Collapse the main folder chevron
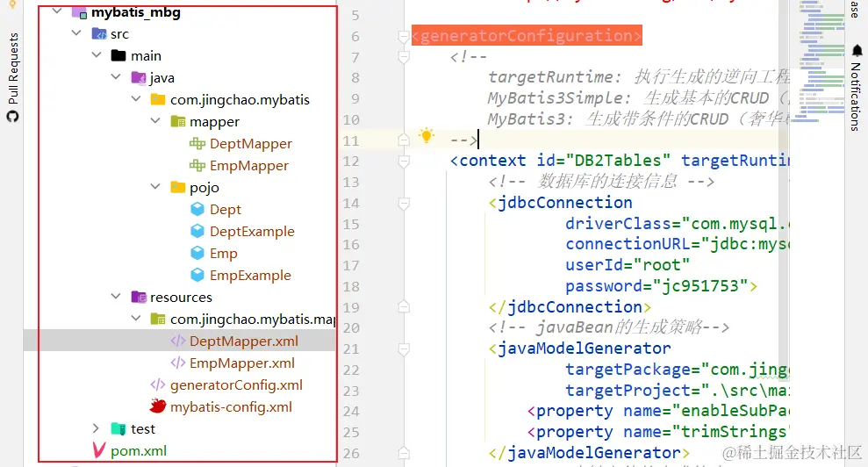The height and width of the screenshot is (467, 868). [97, 54]
